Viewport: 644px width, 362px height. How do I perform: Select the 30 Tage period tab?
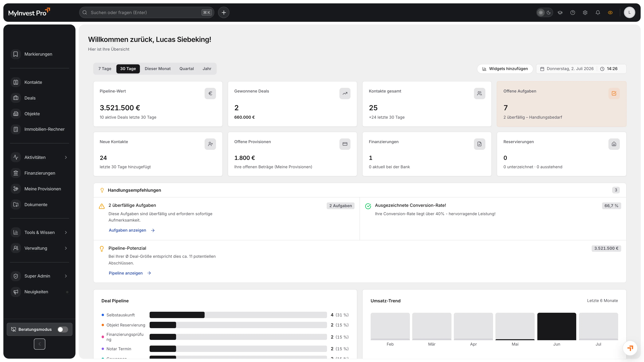128,69
